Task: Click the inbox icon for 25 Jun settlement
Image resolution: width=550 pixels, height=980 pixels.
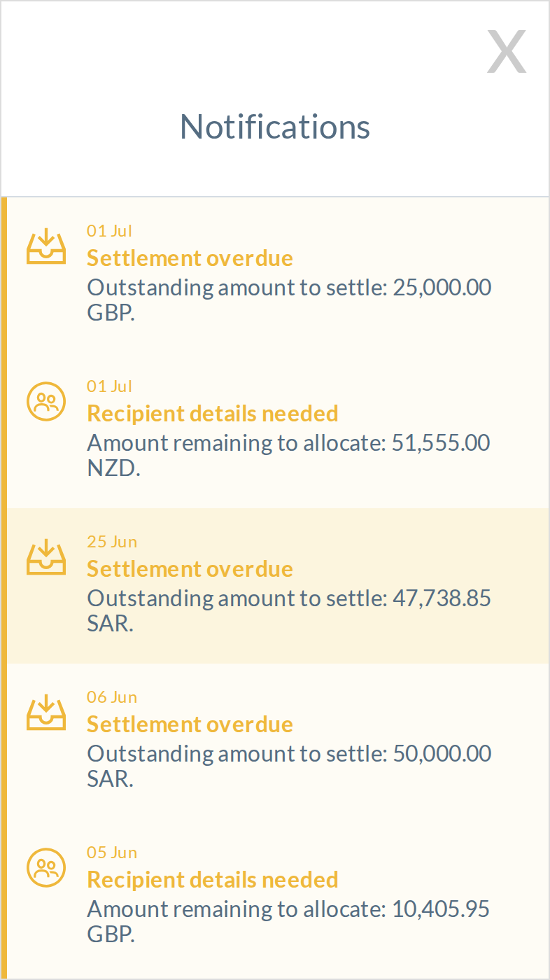Action: click(46, 557)
